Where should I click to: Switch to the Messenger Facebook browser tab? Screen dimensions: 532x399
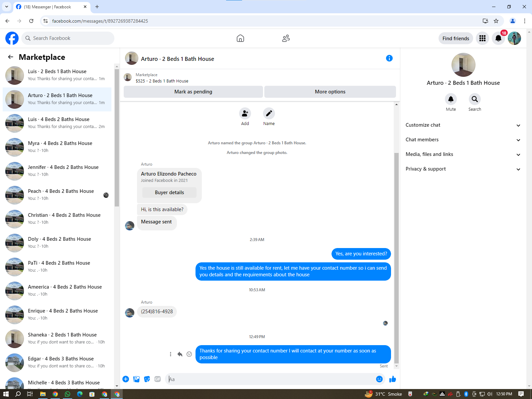tap(52, 7)
